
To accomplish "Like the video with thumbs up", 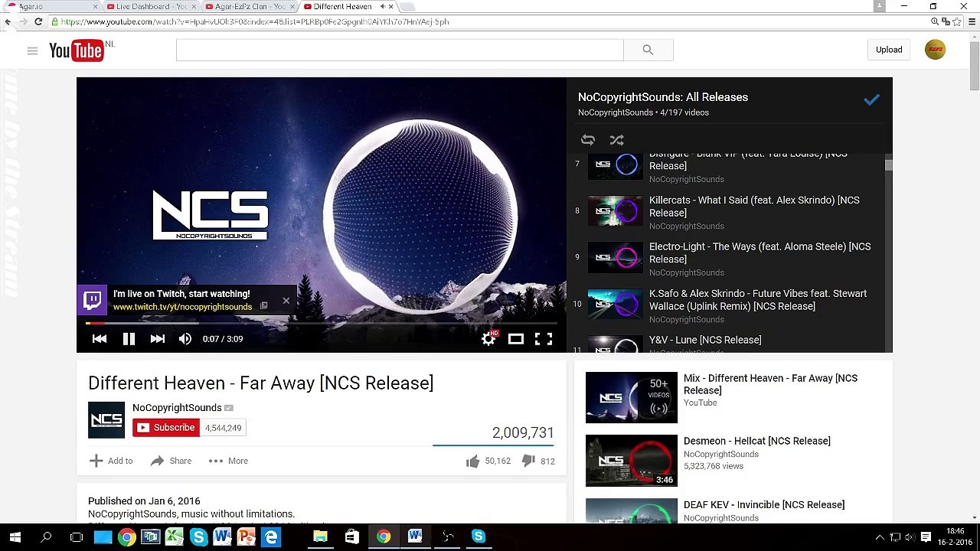I will pos(472,461).
